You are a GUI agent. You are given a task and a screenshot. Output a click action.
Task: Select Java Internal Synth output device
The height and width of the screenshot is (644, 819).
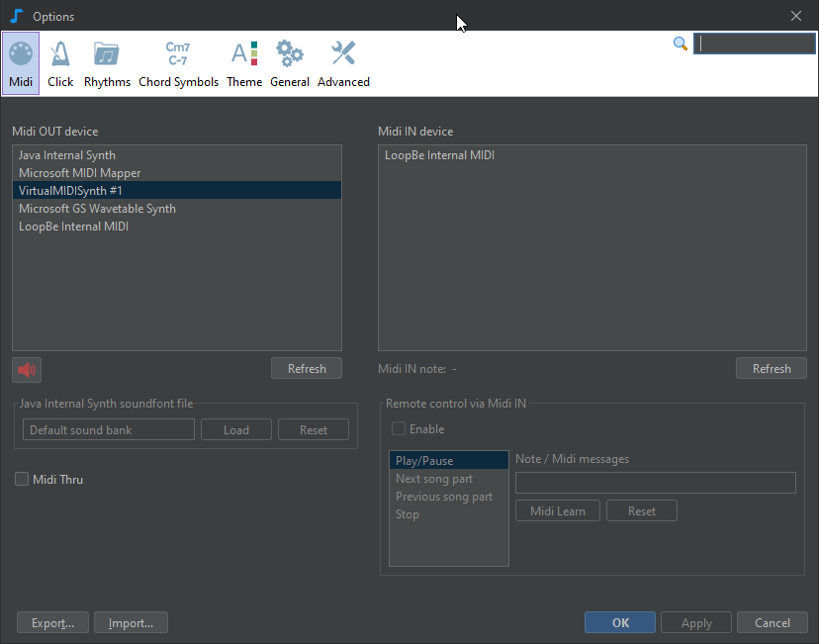(177, 155)
